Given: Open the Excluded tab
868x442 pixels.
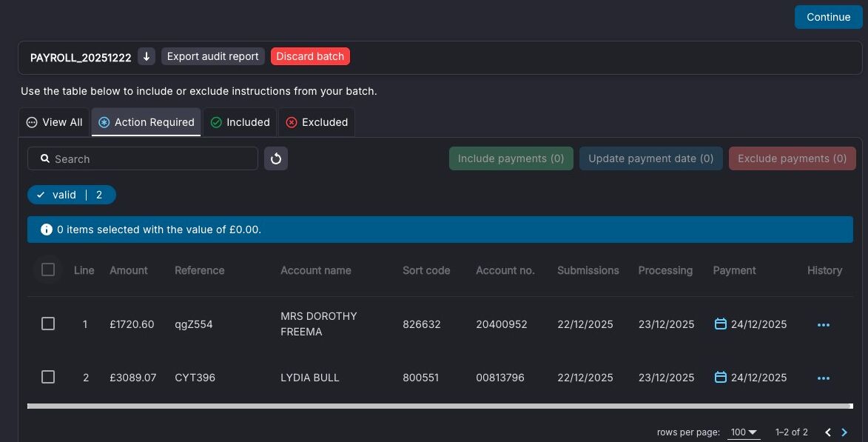Looking at the screenshot, I should [x=317, y=122].
